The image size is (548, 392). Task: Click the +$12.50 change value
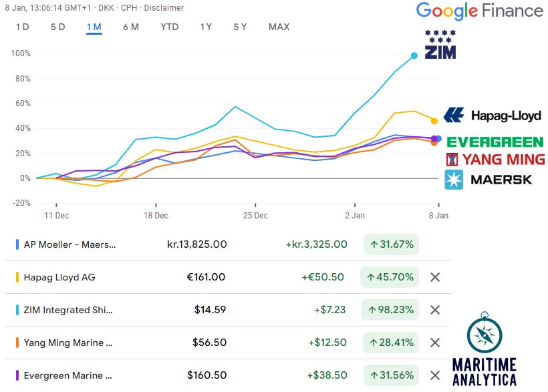[327, 343]
